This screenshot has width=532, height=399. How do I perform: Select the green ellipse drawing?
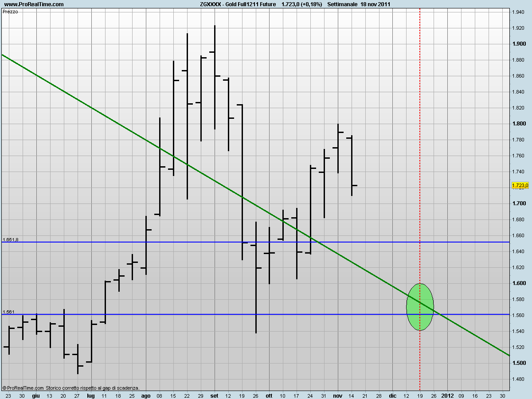[x=420, y=307]
